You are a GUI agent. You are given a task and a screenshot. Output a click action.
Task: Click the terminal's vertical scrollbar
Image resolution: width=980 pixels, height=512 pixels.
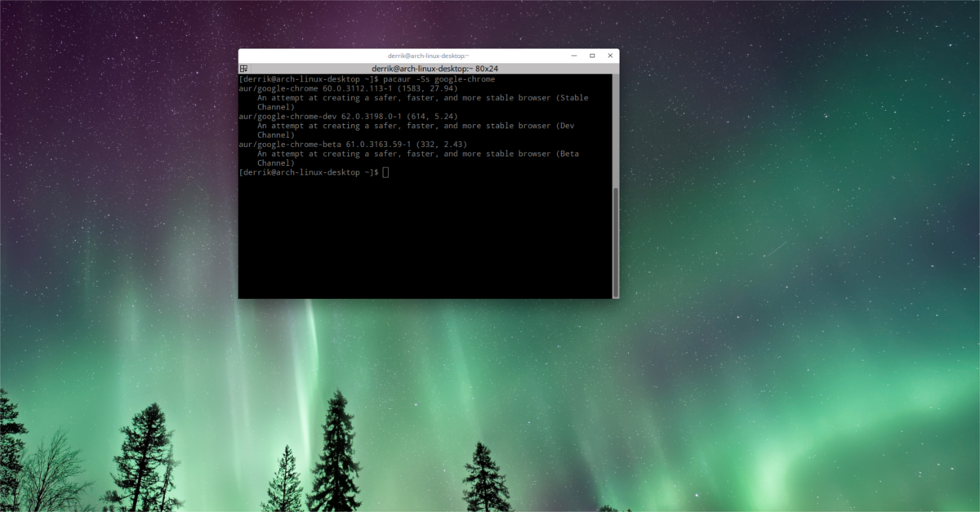click(x=616, y=241)
